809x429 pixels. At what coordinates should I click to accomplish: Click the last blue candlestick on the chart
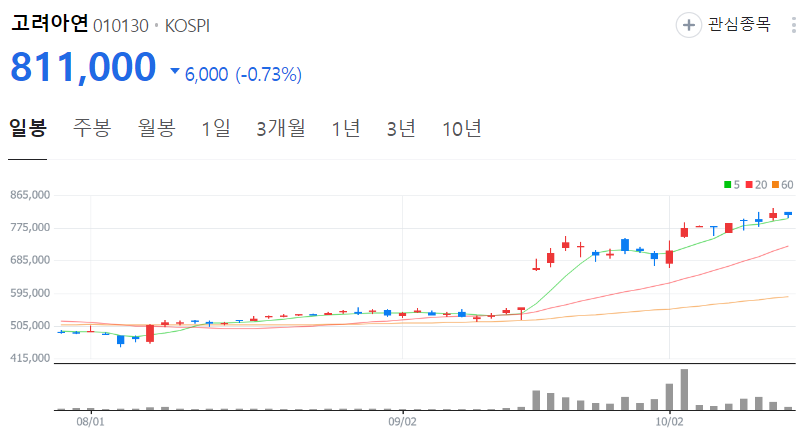788,214
